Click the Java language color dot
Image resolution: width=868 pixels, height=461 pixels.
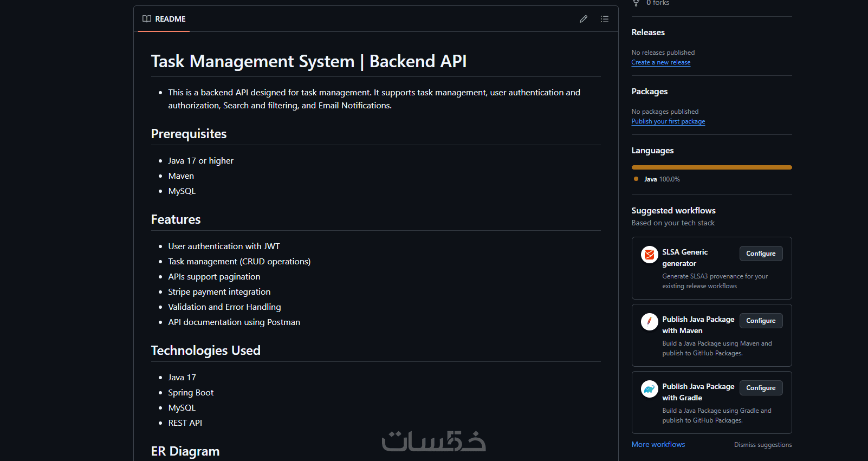click(636, 179)
